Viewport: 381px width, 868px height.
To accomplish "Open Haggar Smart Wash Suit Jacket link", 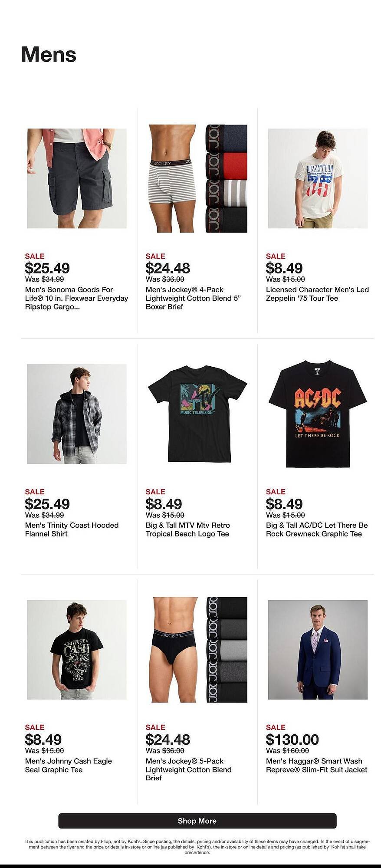I will [316, 765].
